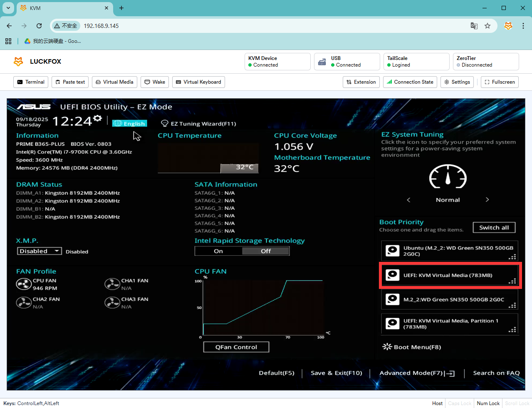This screenshot has height=408, width=532.
Task: Click the LUCKFOX fox logo
Action: (x=18, y=62)
